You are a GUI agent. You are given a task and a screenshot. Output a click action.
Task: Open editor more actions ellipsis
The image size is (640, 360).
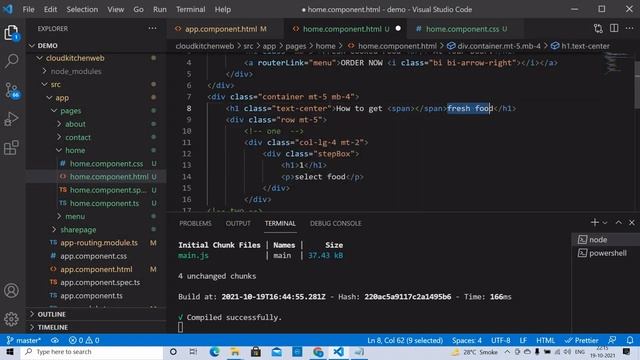point(630,29)
